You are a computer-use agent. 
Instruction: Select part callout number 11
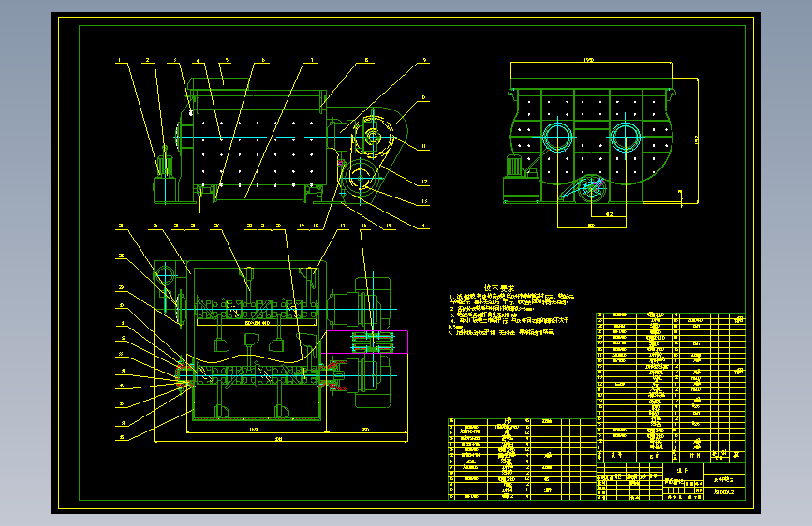[x=423, y=147]
